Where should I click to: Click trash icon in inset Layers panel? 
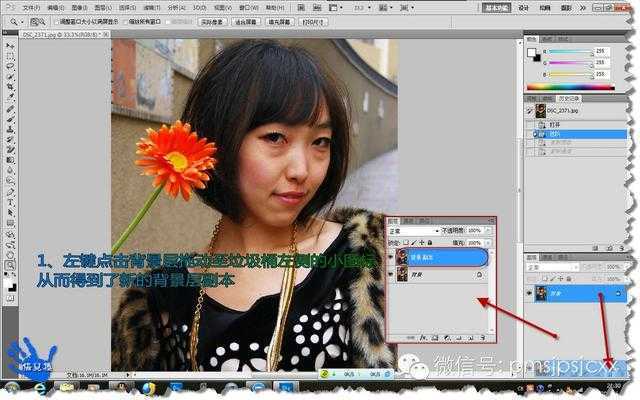click(x=482, y=338)
